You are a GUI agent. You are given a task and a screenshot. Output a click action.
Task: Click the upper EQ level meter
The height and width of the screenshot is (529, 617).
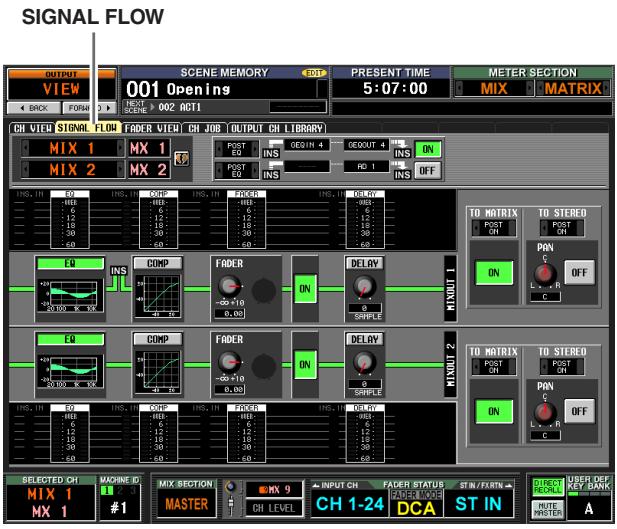70,220
